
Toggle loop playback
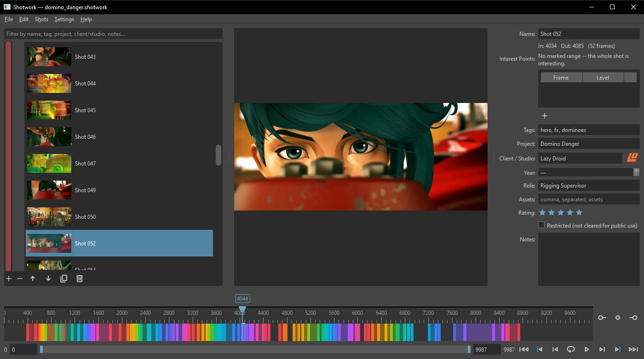pyautogui.click(x=571, y=349)
